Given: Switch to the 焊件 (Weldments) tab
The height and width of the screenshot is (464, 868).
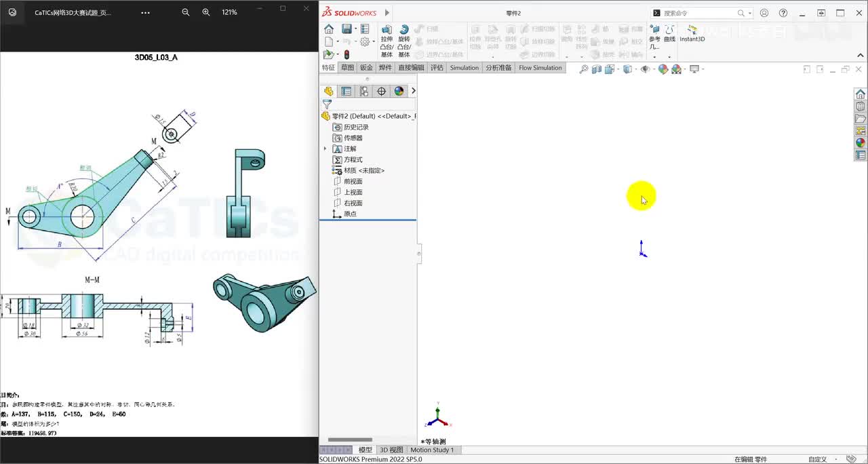Looking at the screenshot, I should click(x=385, y=68).
